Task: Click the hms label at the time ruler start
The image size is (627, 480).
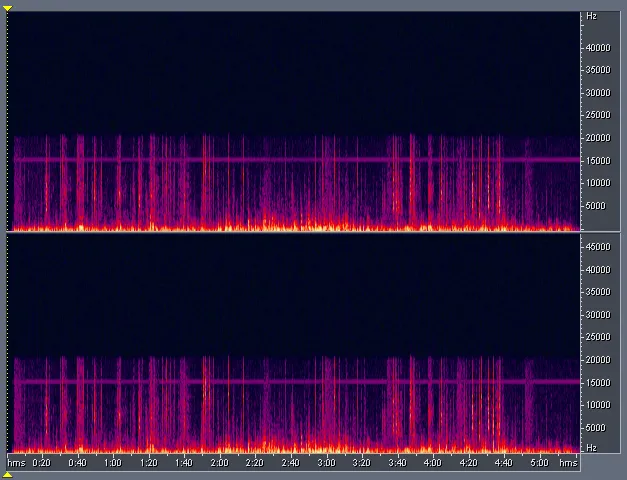Action: (16, 463)
